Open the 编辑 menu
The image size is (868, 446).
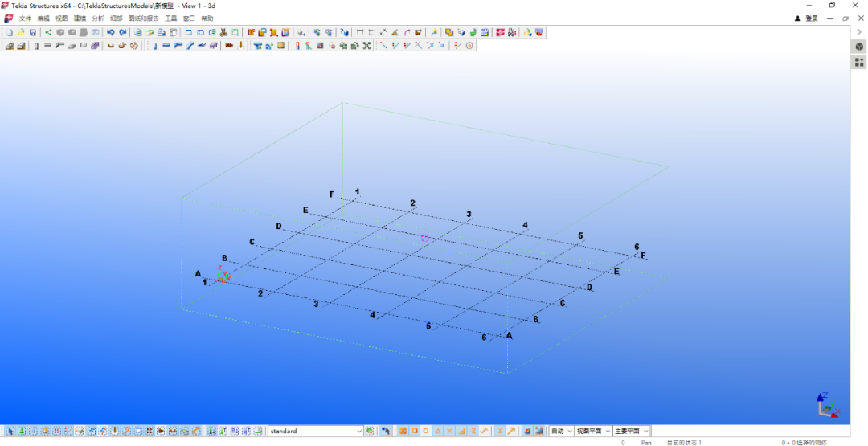pos(43,18)
